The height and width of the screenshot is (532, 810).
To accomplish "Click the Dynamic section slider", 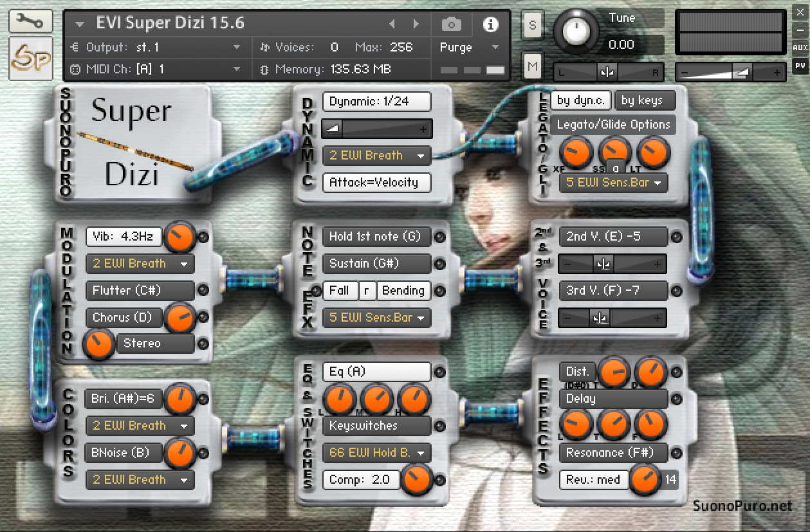I will (x=376, y=129).
